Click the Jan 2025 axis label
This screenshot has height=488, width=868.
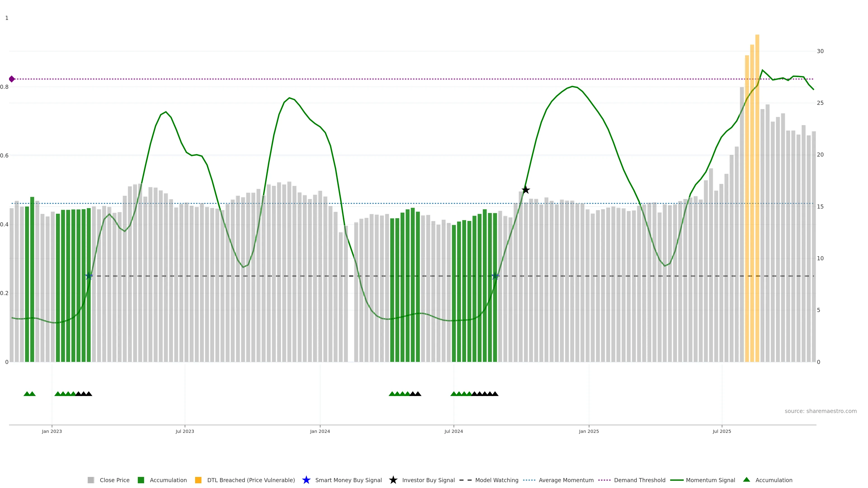[x=589, y=431]
